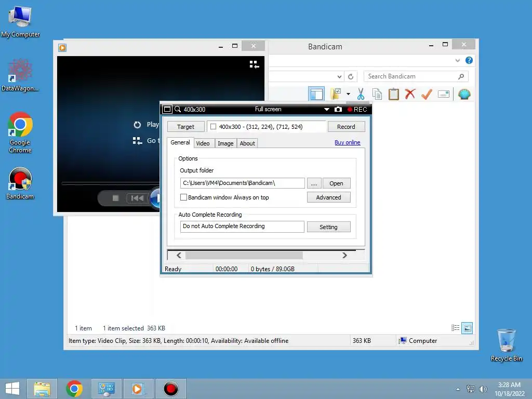
Task: Click the Go to Library icon in player
Action: point(137,140)
